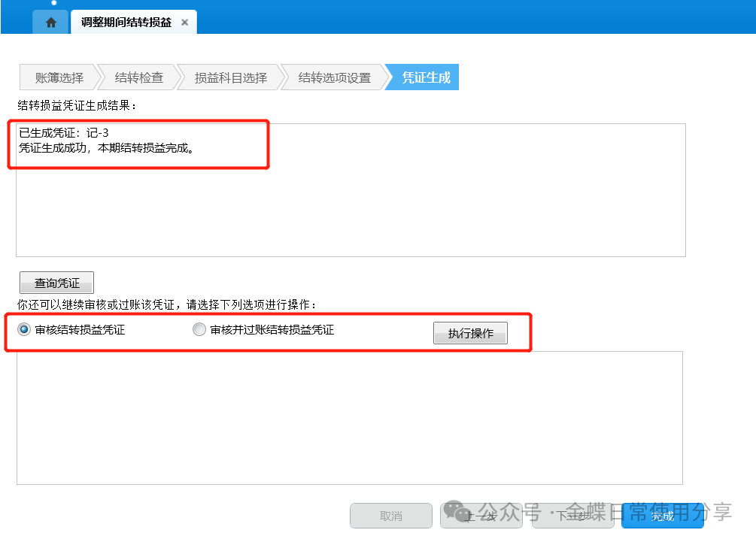Open the 损益科目选择 wizard step
Screen dimensions: 756x542
(x=230, y=77)
